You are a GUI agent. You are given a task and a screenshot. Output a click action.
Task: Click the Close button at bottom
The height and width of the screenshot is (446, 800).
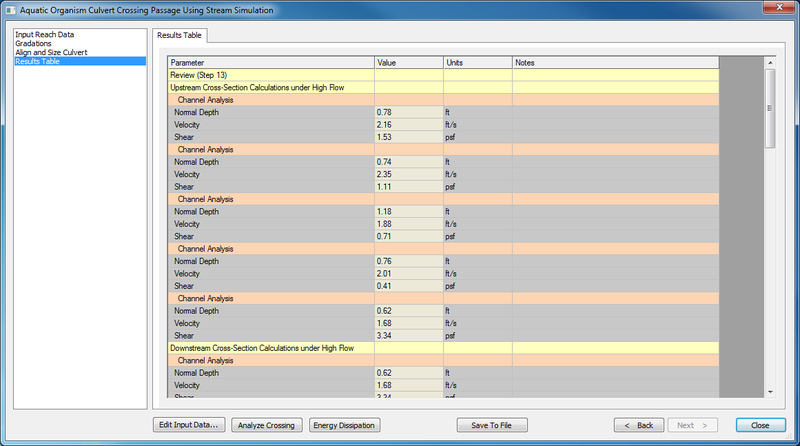coord(760,425)
